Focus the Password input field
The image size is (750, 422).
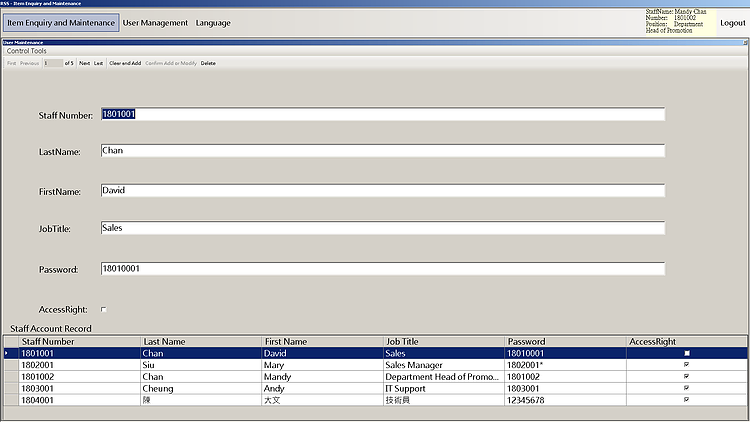click(x=382, y=269)
